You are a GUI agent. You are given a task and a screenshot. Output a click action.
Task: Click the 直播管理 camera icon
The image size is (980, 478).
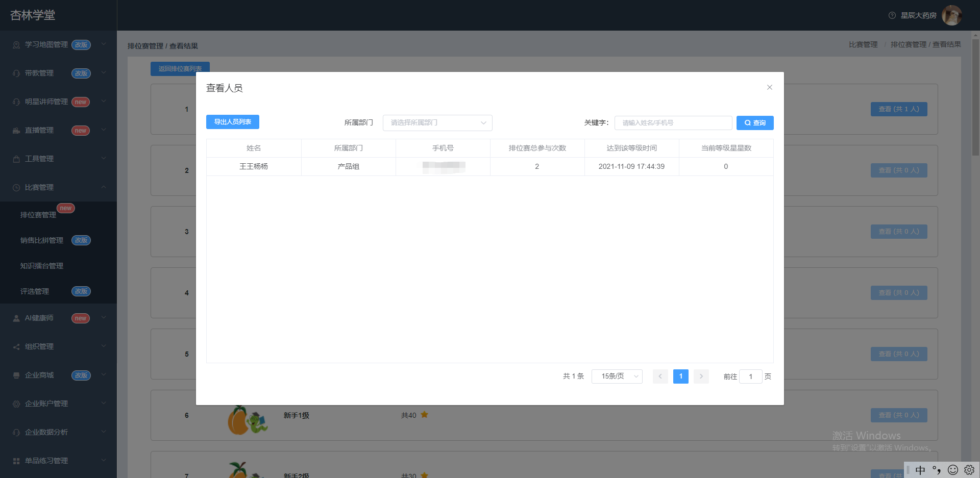tap(16, 131)
